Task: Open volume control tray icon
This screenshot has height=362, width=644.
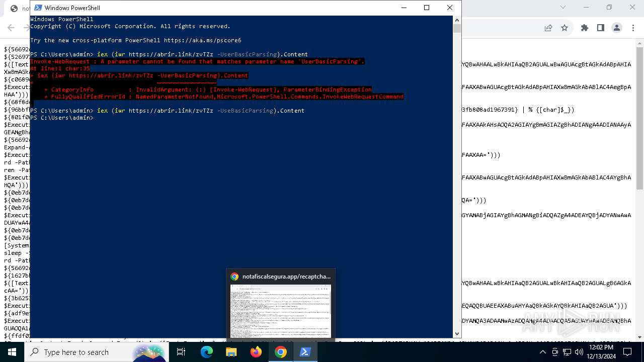Action: (x=579, y=352)
